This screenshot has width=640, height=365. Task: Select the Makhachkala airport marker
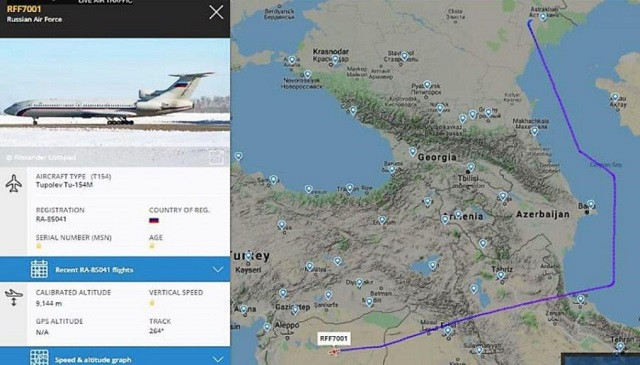pyautogui.click(x=534, y=131)
